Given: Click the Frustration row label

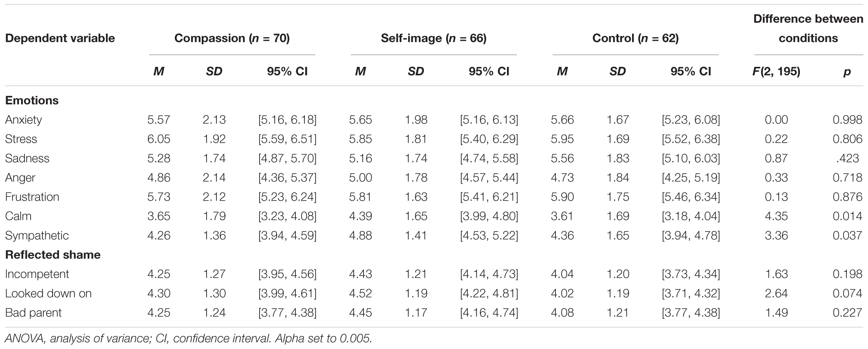Looking at the screenshot, I should tap(32, 197).
